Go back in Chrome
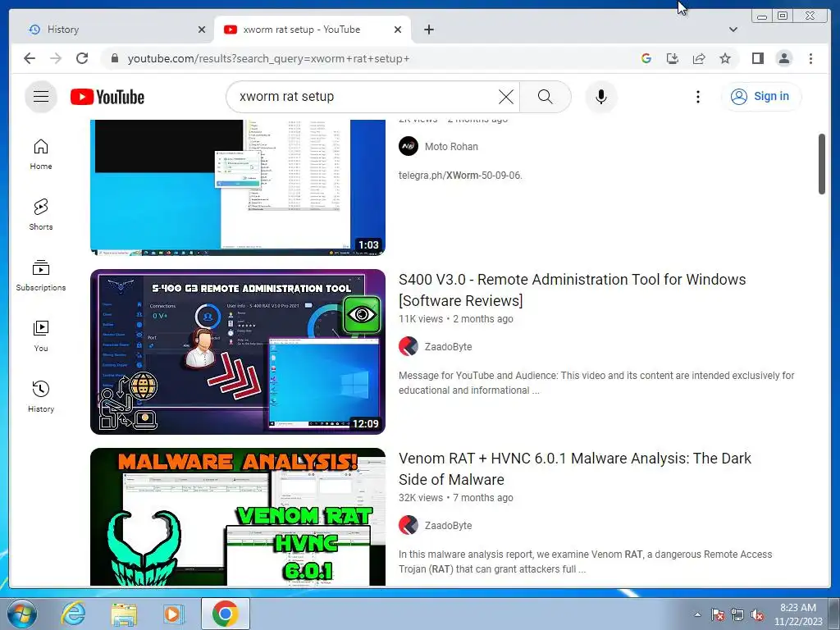Viewport: 840px width, 630px height. point(30,58)
